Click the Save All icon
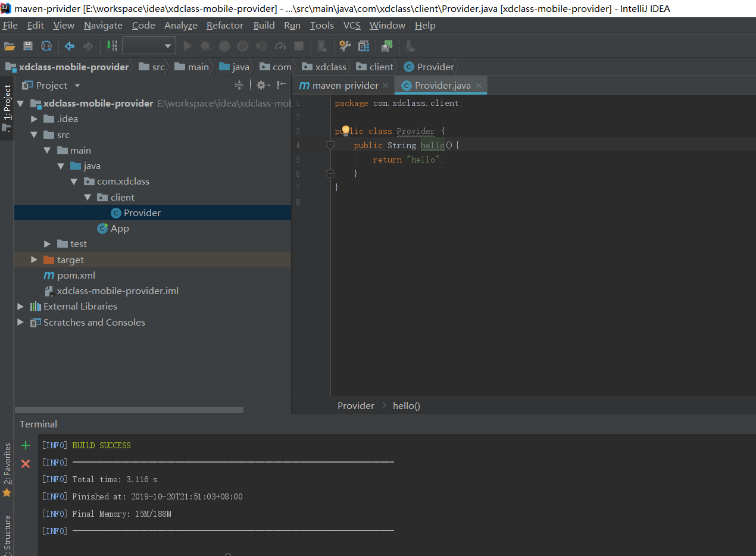756x556 pixels. [28, 46]
